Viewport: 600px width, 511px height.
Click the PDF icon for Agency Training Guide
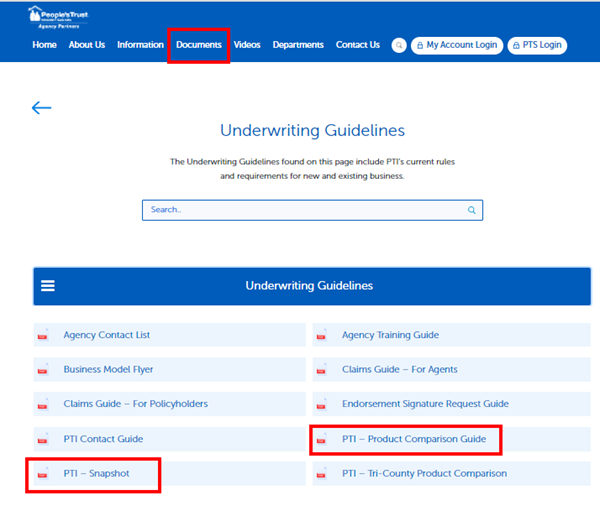pos(321,335)
